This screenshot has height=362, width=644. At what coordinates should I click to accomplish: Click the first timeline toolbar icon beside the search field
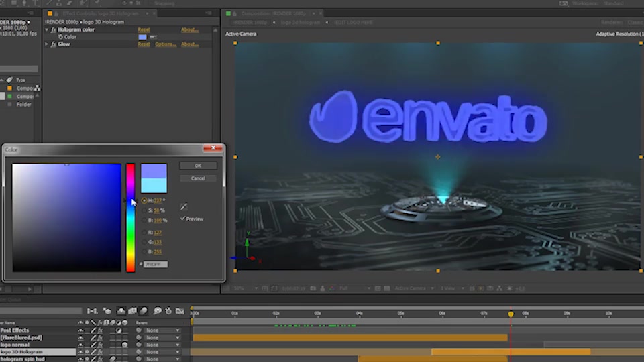click(x=92, y=311)
